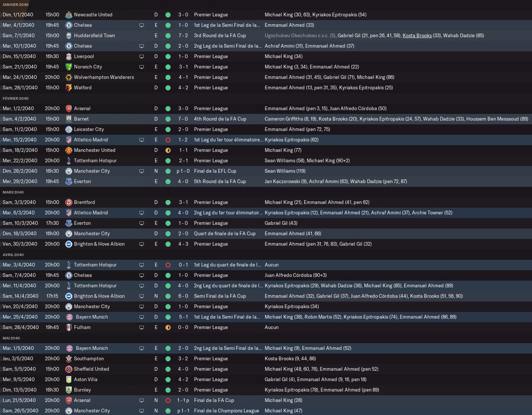Open Wolverhampton Wanderers team name link

104,77
